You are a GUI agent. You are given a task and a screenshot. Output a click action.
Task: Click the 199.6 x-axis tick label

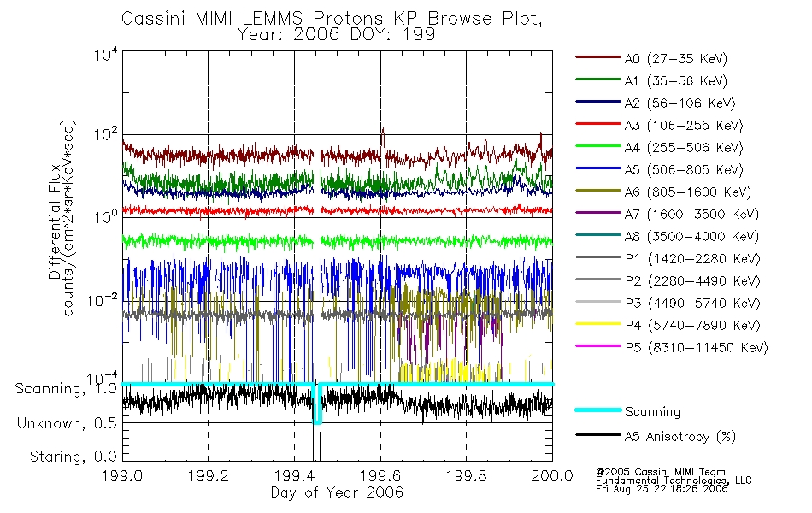(380, 475)
